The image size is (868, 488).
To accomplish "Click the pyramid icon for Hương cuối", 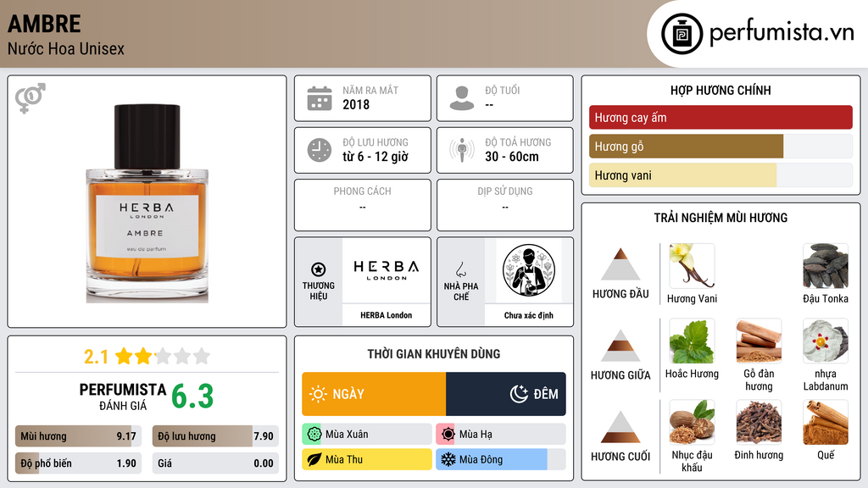I will pos(620,427).
